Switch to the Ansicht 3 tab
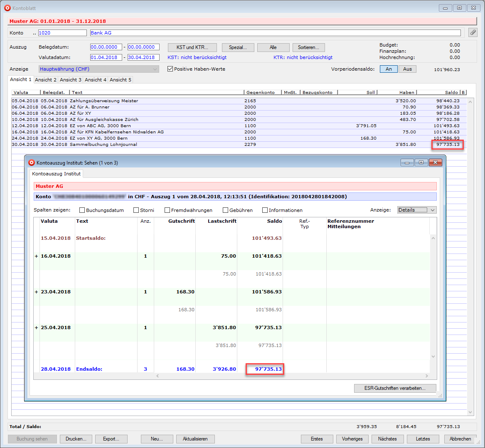The width and height of the screenshot is (485, 448). coord(71,80)
